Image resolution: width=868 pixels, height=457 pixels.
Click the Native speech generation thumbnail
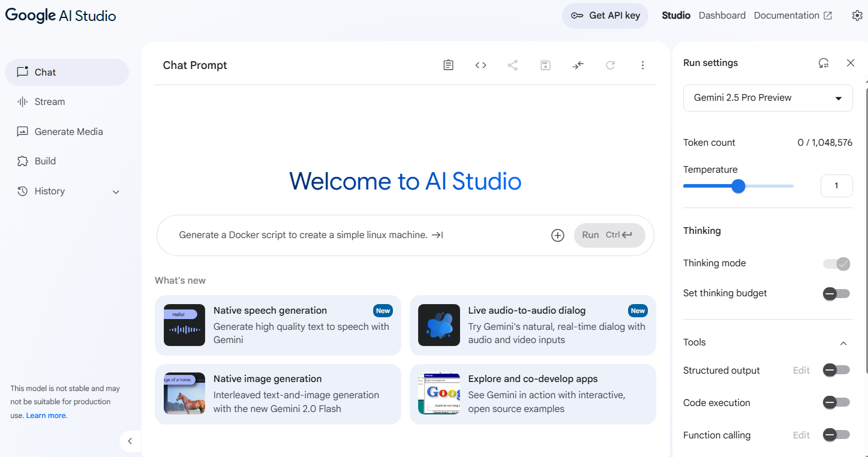point(184,325)
